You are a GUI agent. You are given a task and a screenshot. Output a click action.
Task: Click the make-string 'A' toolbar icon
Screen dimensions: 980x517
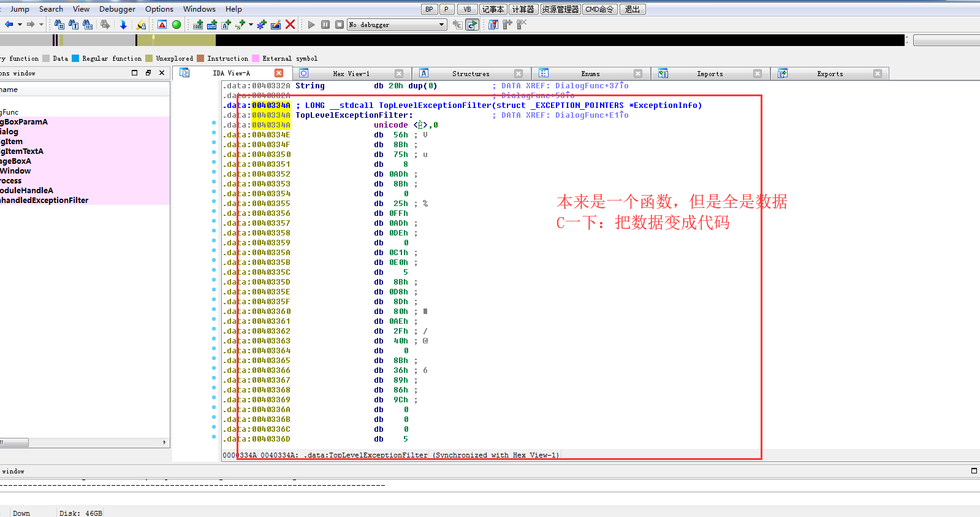click(226, 25)
